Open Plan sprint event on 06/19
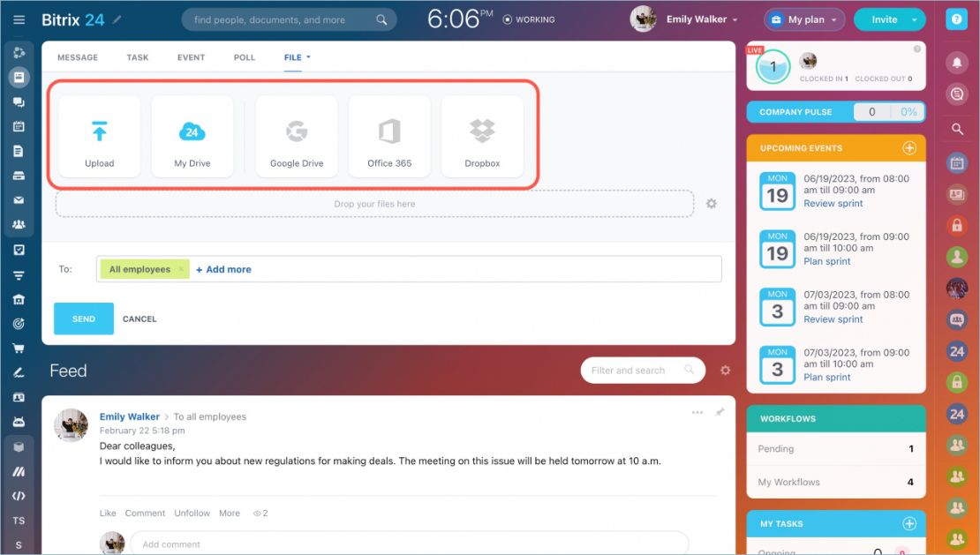 click(x=827, y=261)
